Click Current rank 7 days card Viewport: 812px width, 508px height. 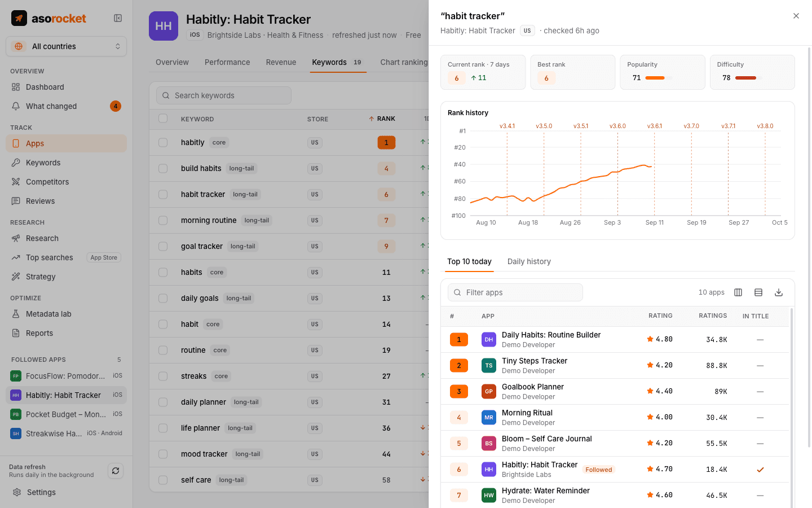483,72
